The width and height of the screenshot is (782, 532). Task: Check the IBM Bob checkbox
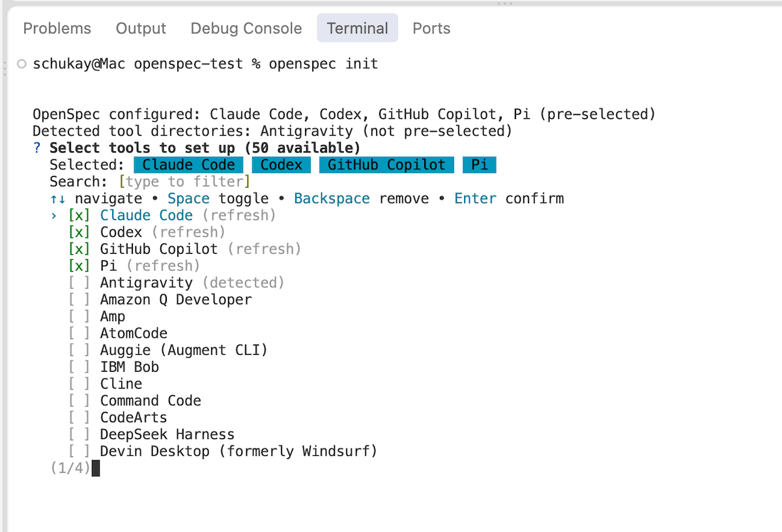(x=80, y=368)
